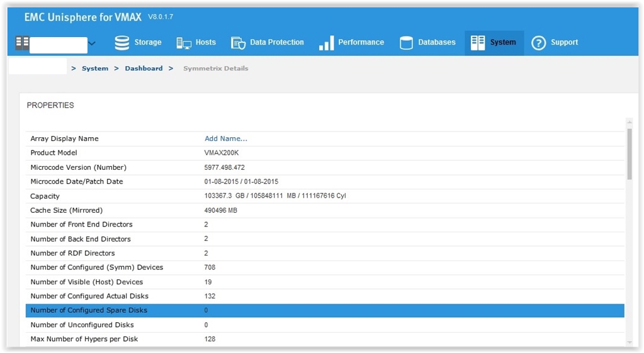Image resolution: width=644 pixels, height=353 pixels.
Task: Select Number of Back End Directors row
Action: click(325, 239)
